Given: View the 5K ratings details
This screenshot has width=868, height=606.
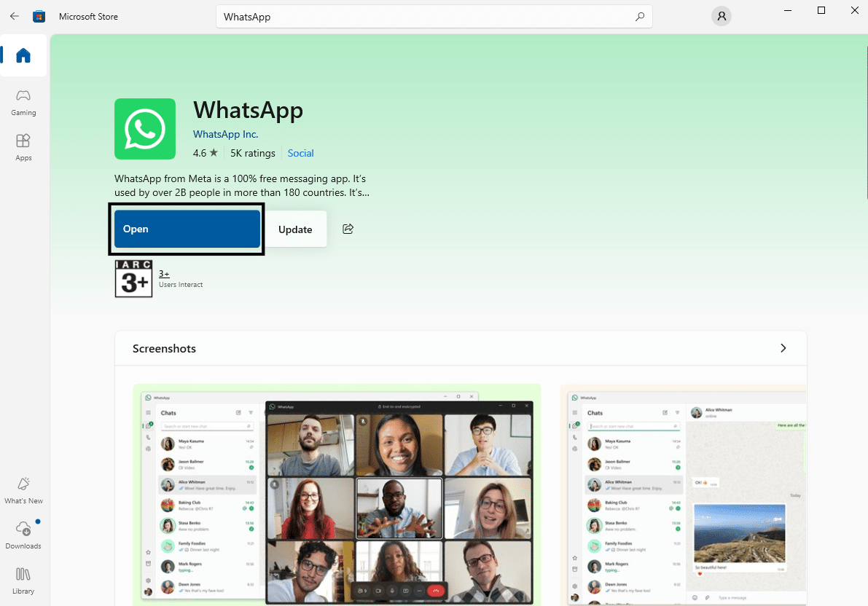Looking at the screenshot, I should pos(253,153).
